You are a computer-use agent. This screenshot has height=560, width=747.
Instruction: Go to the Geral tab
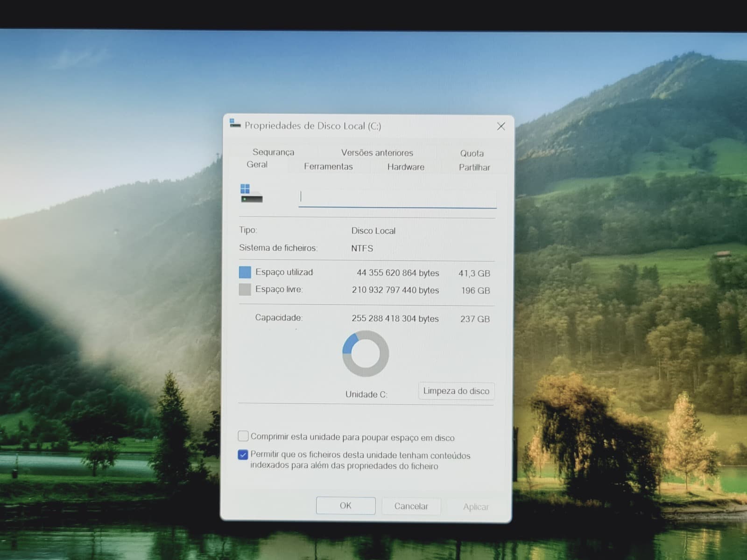point(257,164)
